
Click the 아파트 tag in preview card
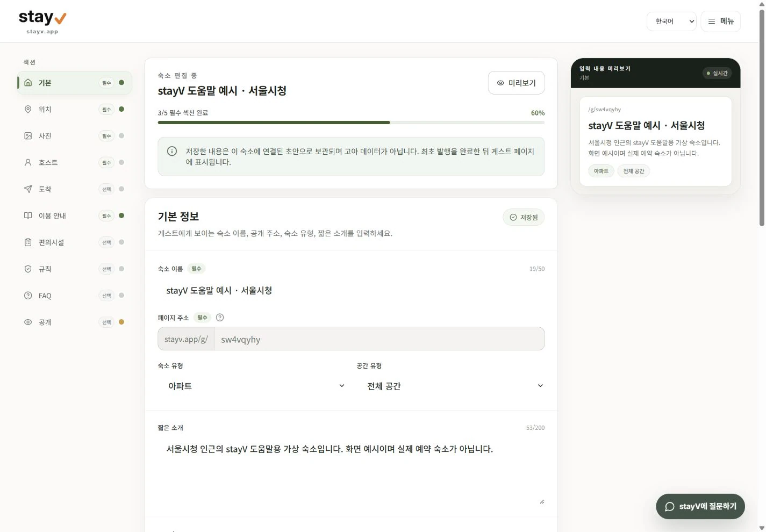coord(601,171)
